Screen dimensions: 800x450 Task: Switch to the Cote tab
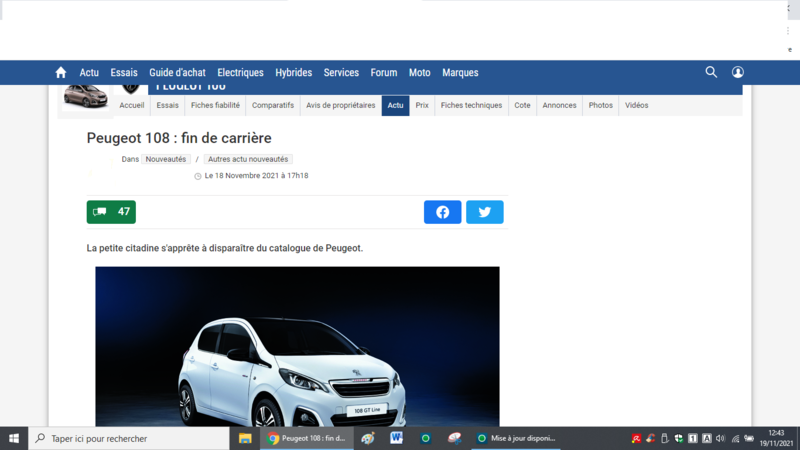(x=522, y=105)
